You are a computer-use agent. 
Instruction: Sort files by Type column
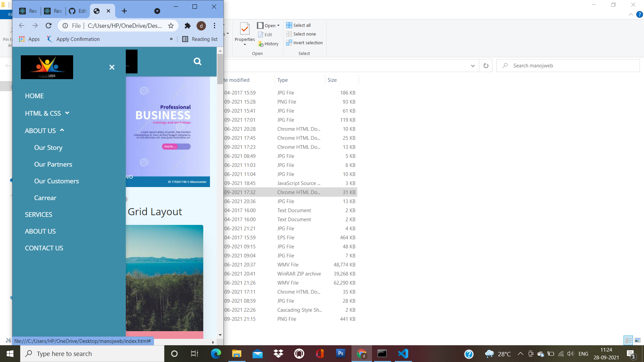click(x=300, y=80)
